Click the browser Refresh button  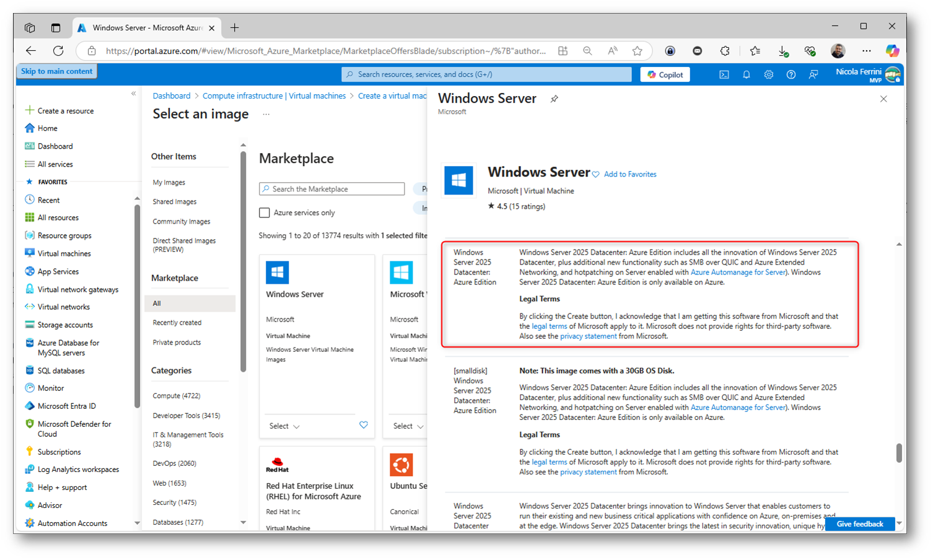pyautogui.click(x=58, y=51)
